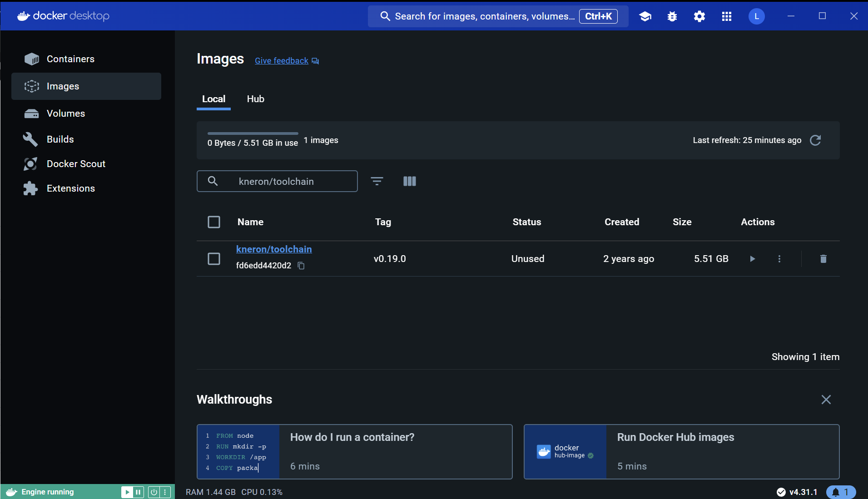Click the CPU 0.13% status text
The image size is (868, 499).
[262, 492]
